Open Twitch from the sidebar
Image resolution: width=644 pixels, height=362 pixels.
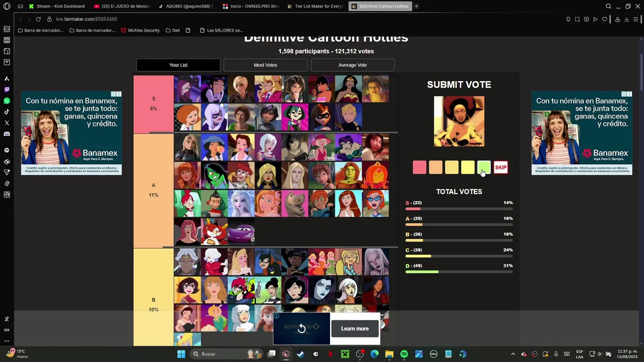tap(7, 89)
